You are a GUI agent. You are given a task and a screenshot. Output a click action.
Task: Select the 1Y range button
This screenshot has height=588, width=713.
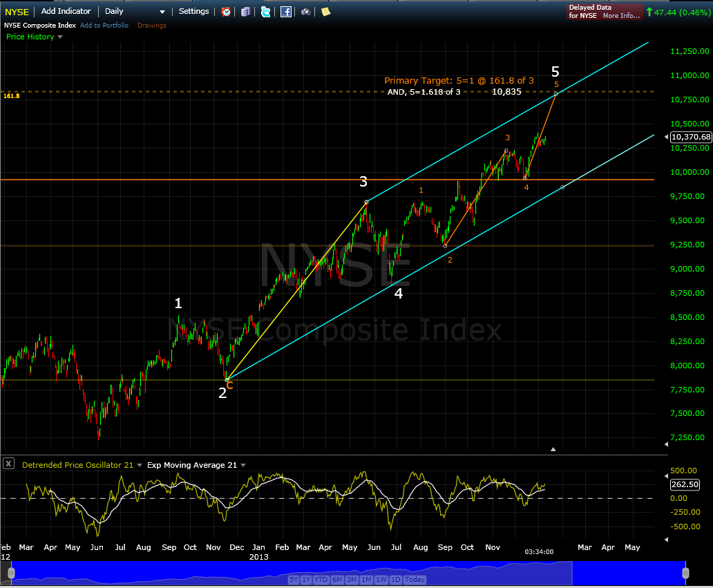tap(306, 579)
